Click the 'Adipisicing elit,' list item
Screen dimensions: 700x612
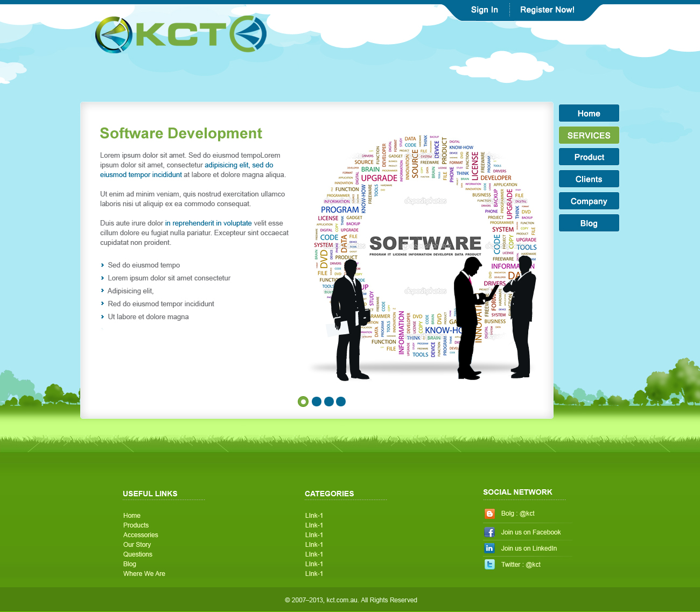pos(131,291)
